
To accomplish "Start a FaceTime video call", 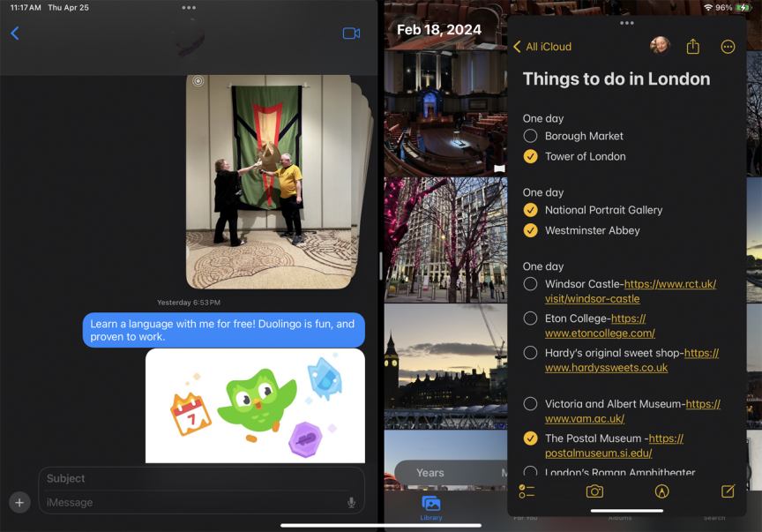I will click(x=351, y=33).
